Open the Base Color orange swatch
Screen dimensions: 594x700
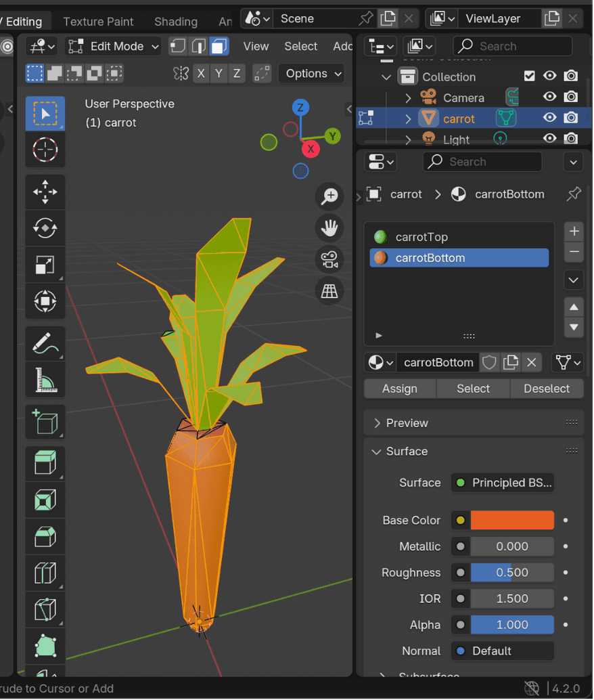point(512,521)
